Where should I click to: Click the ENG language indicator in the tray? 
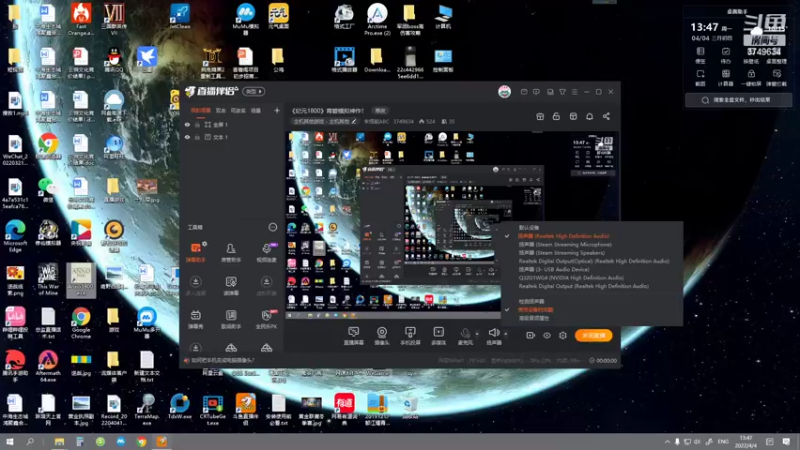(x=723, y=442)
